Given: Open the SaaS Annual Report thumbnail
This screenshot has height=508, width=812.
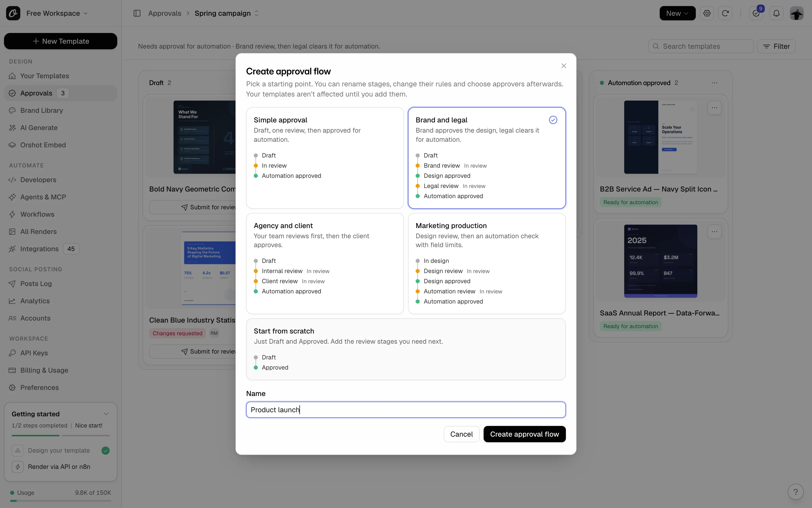Looking at the screenshot, I should pos(660,261).
